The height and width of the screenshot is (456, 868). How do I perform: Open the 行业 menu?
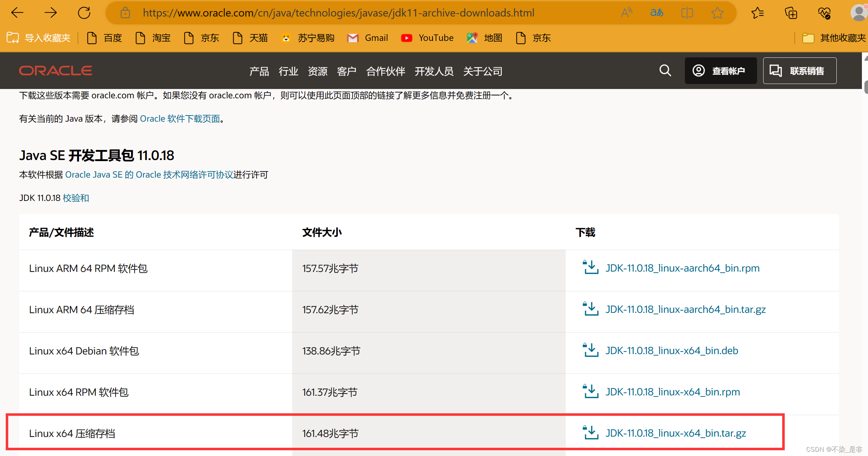pyautogui.click(x=288, y=71)
